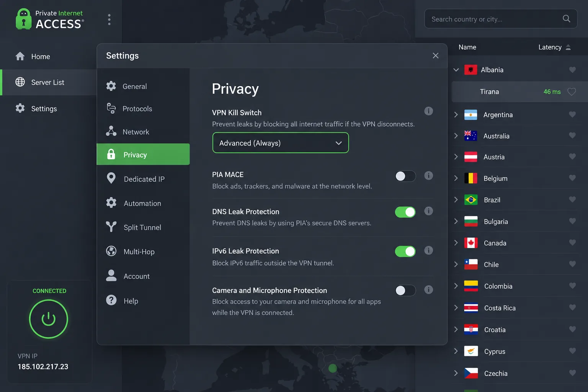Open the Automation settings tab

(x=143, y=203)
